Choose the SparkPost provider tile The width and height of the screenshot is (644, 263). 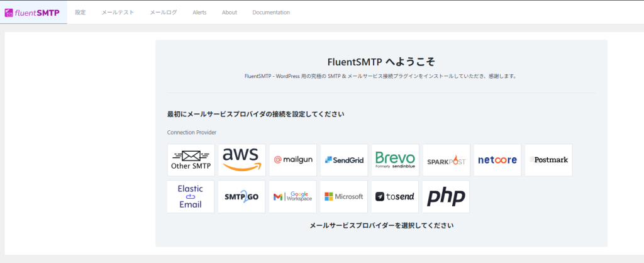(x=446, y=160)
